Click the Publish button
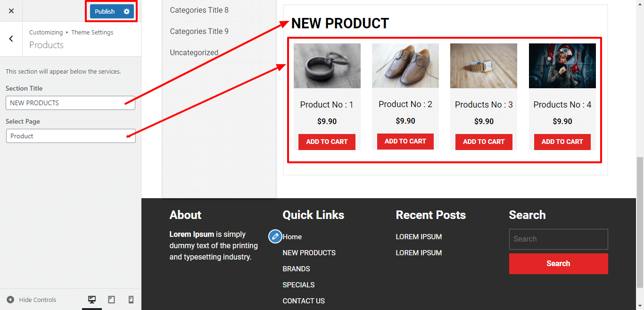 click(x=105, y=11)
